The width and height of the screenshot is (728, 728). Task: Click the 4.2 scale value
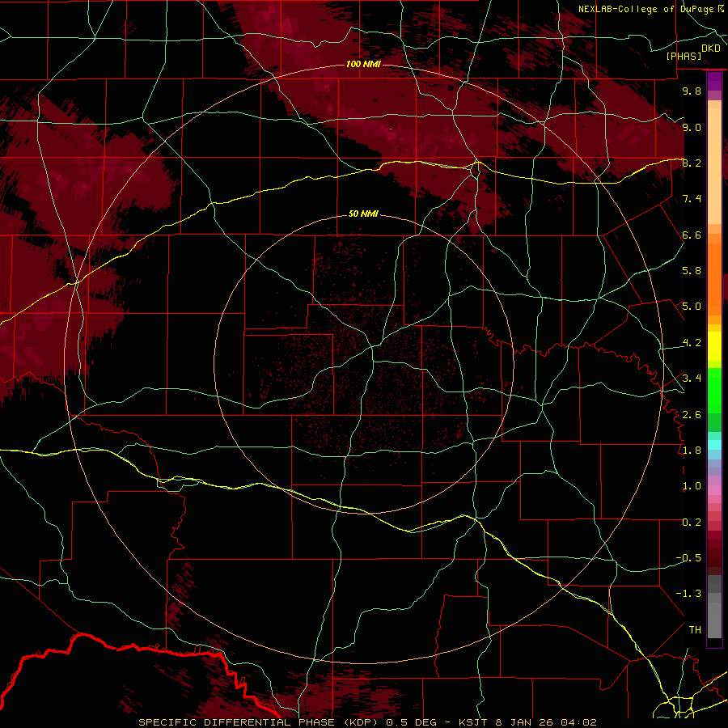click(x=692, y=343)
